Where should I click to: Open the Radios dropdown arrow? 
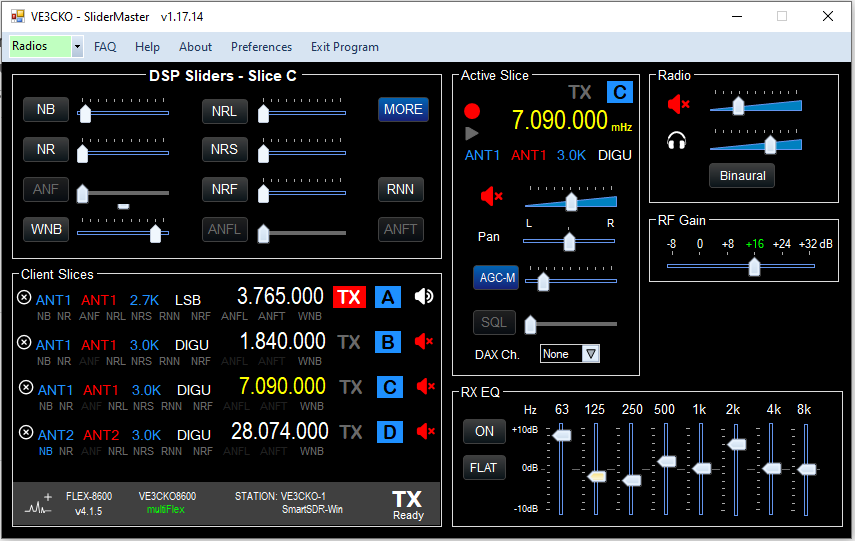pyautogui.click(x=77, y=46)
